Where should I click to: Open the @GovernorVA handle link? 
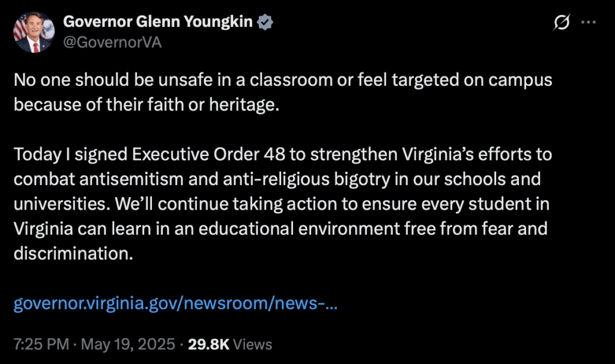112,42
